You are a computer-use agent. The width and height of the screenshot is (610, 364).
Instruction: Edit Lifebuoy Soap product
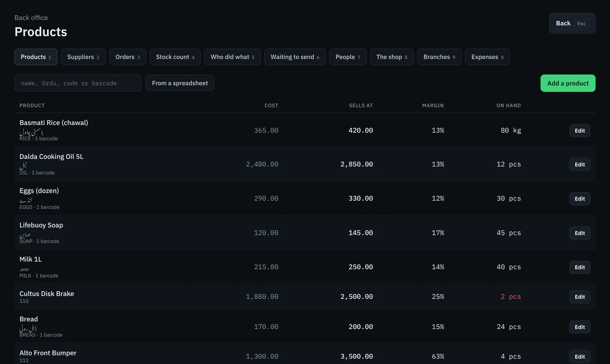coord(579,233)
